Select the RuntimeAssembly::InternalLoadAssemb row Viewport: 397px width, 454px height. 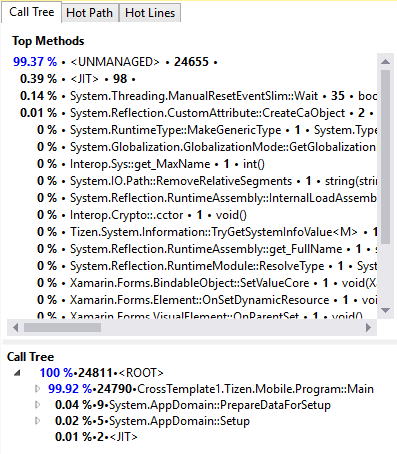(x=207, y=198)
